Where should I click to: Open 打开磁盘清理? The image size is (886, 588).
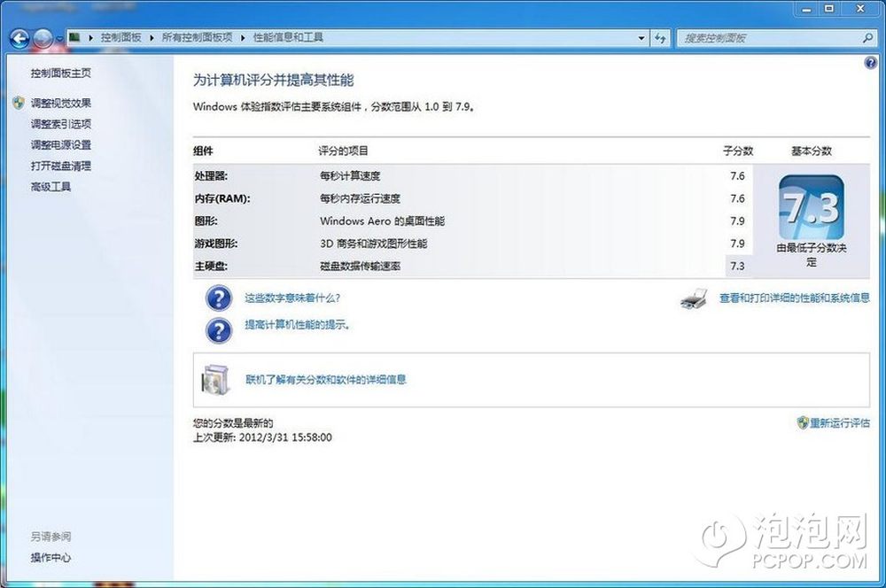[x=61, y=166]
